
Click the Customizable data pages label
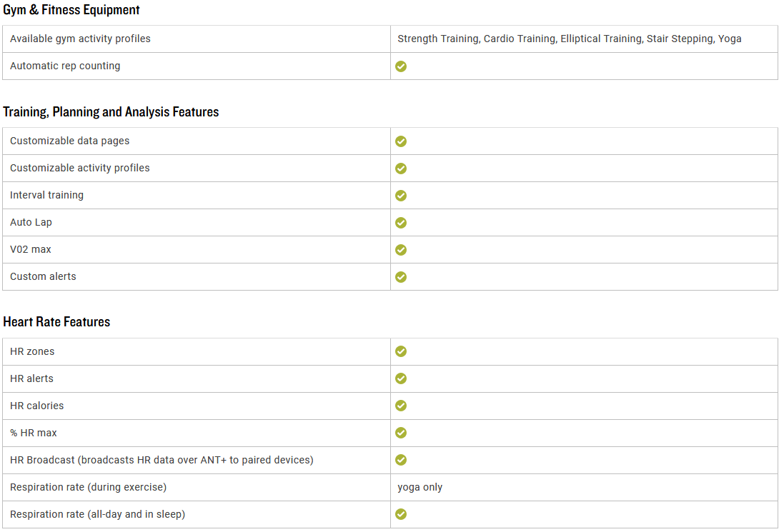pos(69,141)
